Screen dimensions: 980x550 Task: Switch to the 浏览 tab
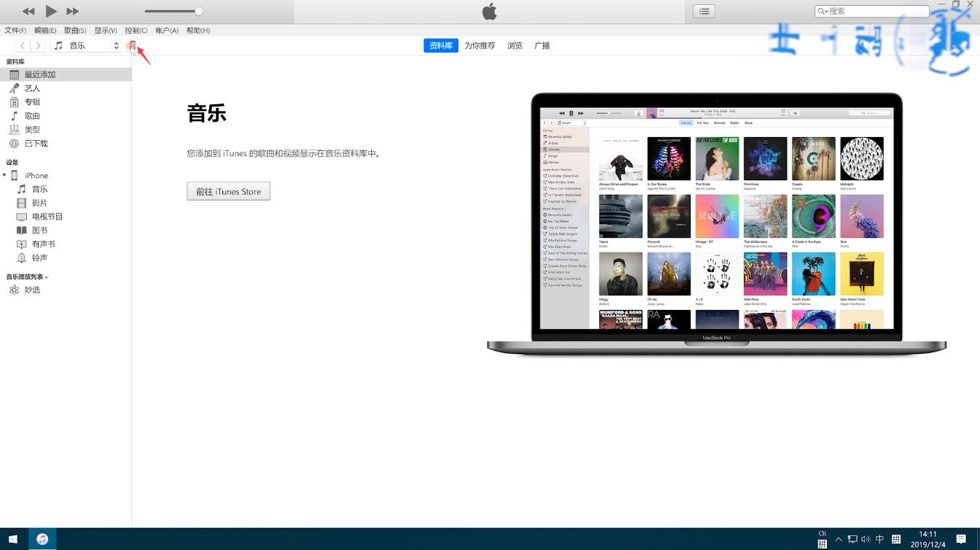[515, 45]
